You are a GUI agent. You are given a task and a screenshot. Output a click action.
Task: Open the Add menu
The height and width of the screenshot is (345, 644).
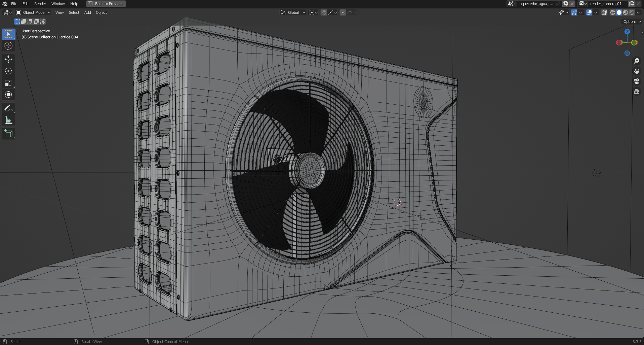pyautogui.click(x=87, y=12)
